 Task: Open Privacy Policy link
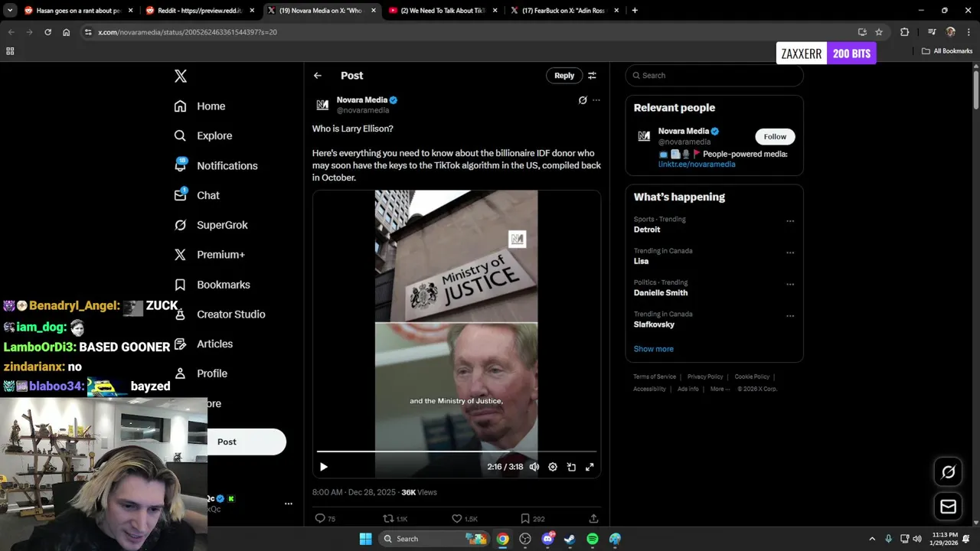click(705, 377)
